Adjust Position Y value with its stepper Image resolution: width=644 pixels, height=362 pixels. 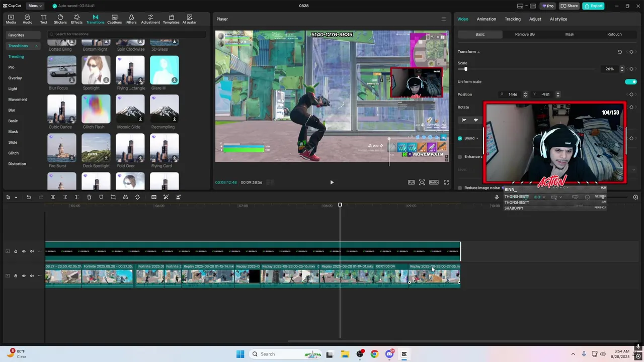point(557,95)
